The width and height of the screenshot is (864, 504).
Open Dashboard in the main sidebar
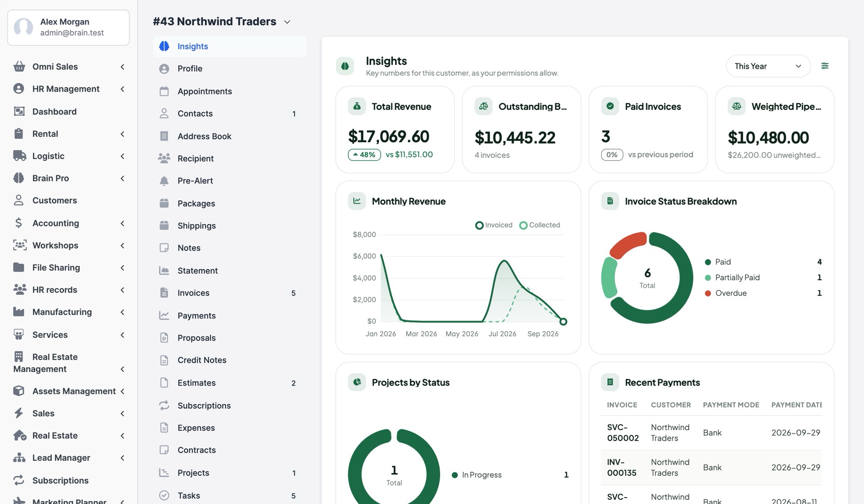point(68,111)
